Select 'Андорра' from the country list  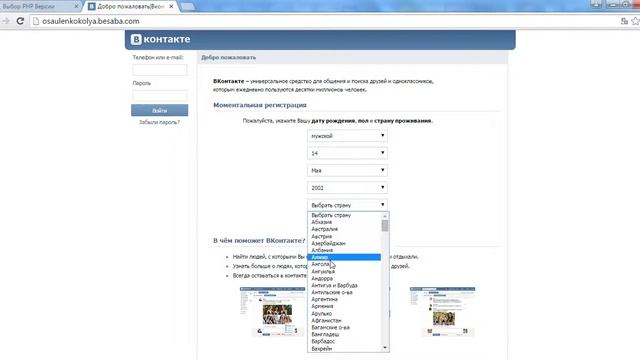click(344, 278)
